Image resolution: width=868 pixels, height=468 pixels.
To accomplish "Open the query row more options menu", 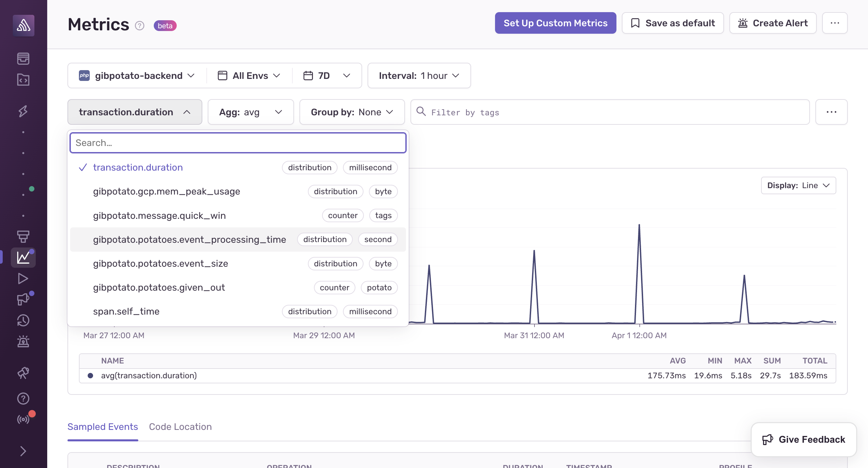I will click(x=832, y=112).
